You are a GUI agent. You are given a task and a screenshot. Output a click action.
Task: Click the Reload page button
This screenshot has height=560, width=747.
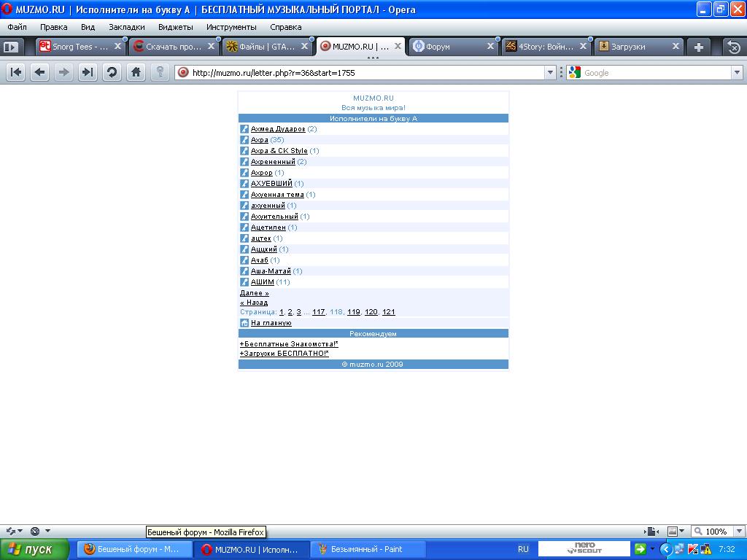[x=112, y=72]
